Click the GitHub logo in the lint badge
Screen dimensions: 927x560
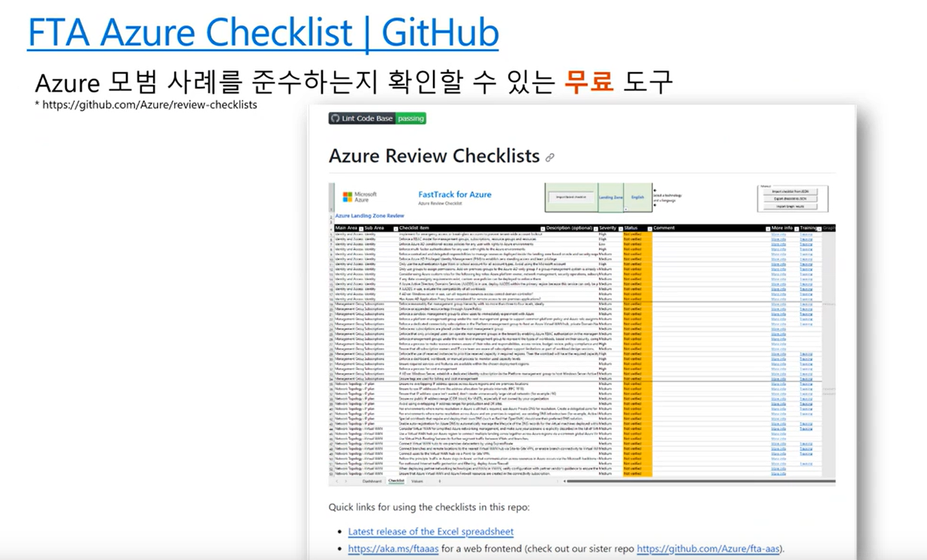point(335,119)
